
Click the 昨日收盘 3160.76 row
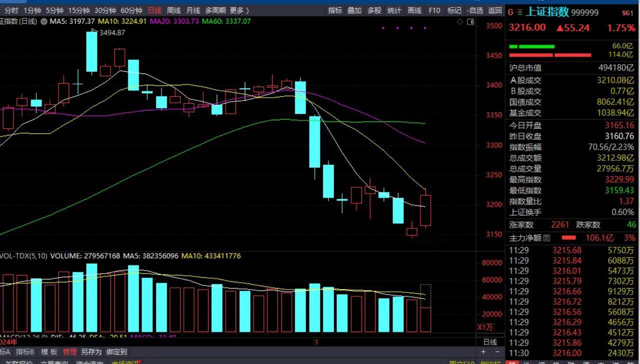click(x=571, y=136)
